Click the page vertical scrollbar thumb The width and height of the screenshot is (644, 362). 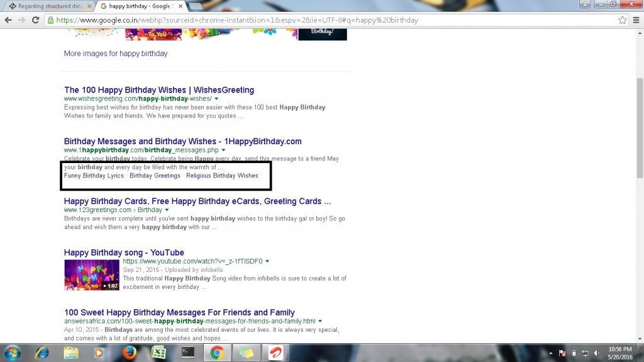[x=640, y=128]
